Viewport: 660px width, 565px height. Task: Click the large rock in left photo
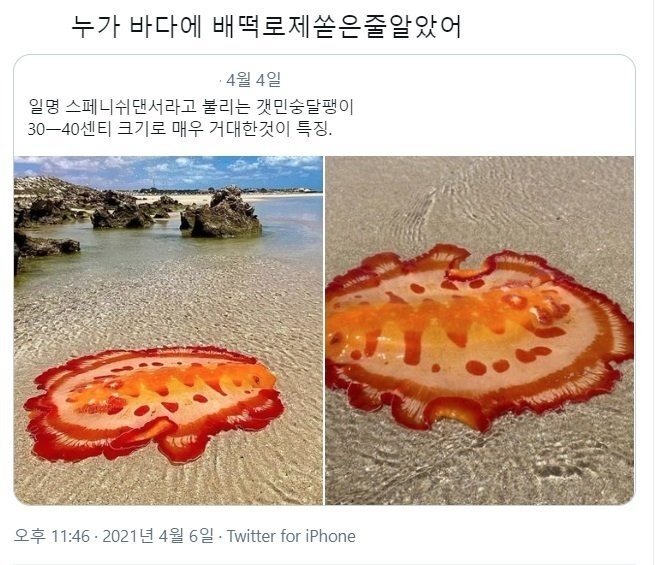pyautogui.click(x=221, y=214)
